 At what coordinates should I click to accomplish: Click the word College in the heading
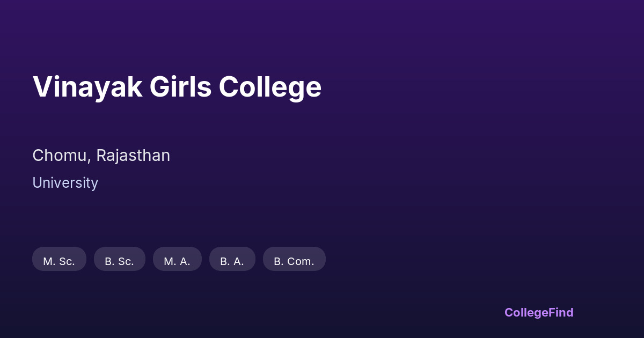[270, 87]
